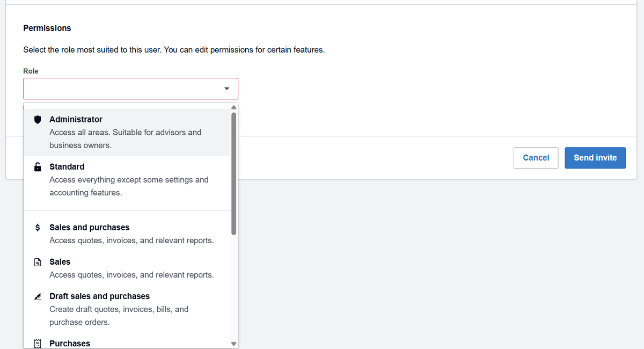The height and width of the screenshot is (349, 644).
Task: Click the dollar sign icon for Sales and purchases
Action: pos(38,228)
